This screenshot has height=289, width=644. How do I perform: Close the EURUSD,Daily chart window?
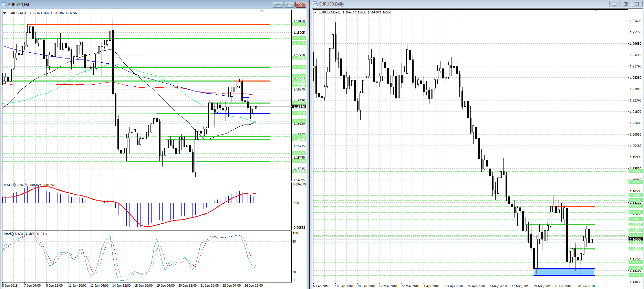point(637,4)
